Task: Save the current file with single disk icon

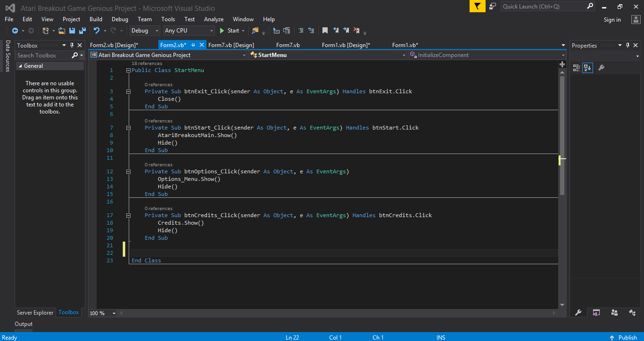Action: pyautogui.click(x=72, y=31)
